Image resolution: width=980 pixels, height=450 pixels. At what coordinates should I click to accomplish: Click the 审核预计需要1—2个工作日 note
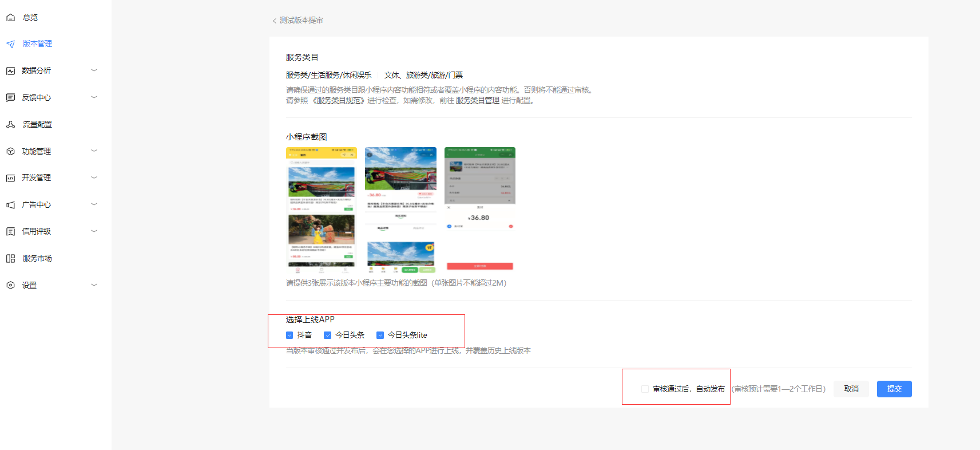(779, 389)
